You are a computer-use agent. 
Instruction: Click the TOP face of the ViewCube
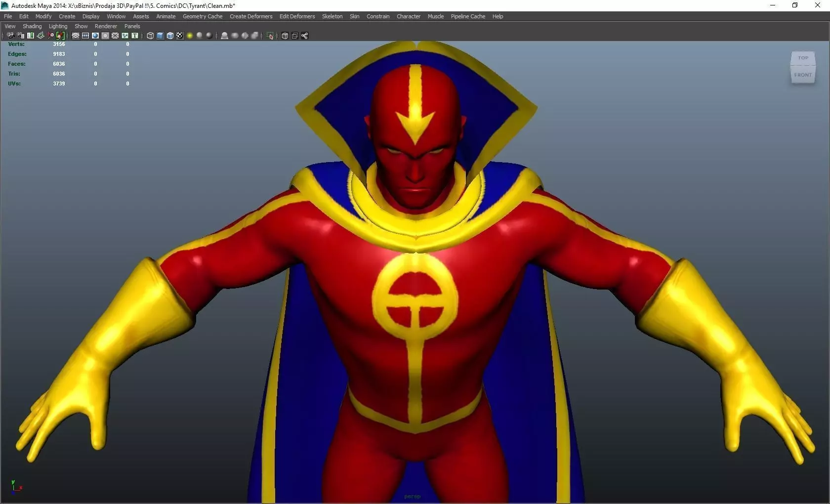tap(803, 58)
